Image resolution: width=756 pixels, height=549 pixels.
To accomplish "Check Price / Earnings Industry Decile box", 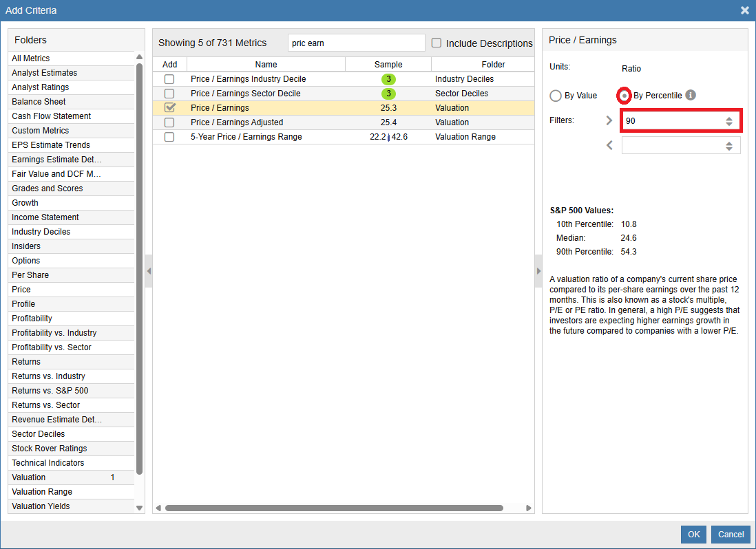I will 169,79.
